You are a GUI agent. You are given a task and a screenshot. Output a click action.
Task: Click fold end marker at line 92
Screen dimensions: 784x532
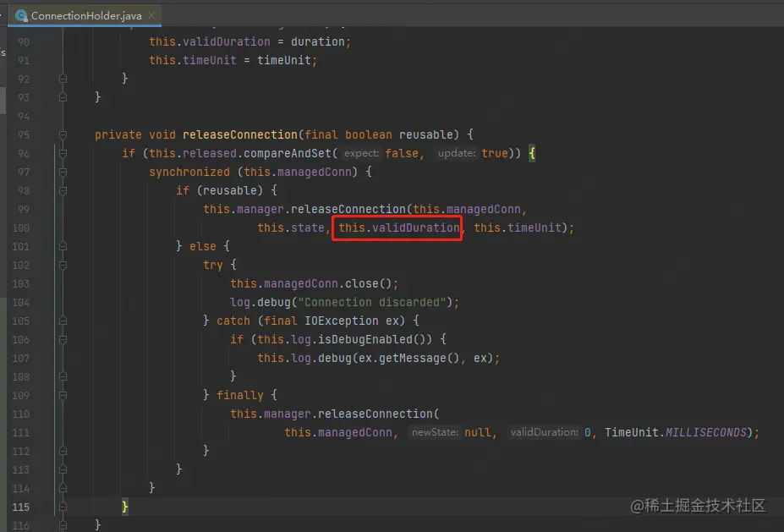[63, 79]
